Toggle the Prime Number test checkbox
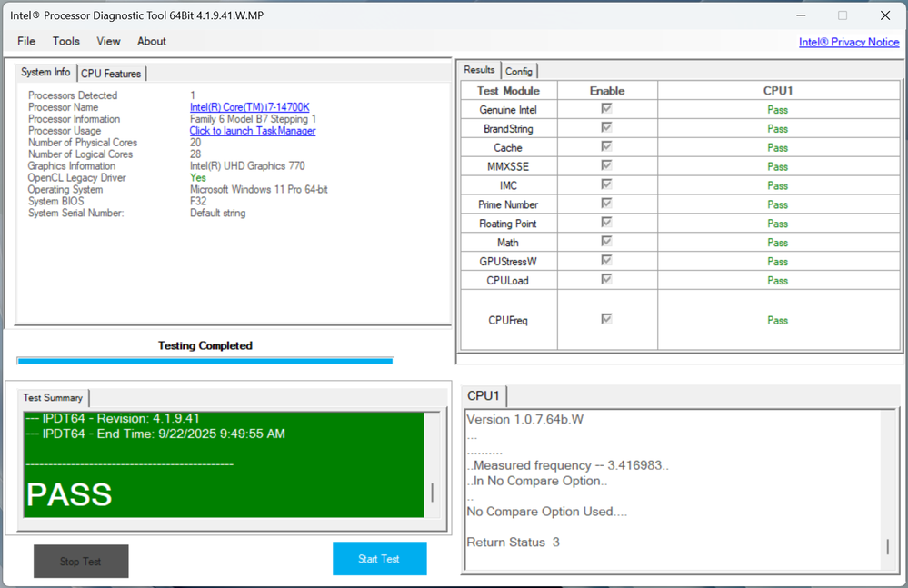908x588 pixels. click(x=606, y=204)
